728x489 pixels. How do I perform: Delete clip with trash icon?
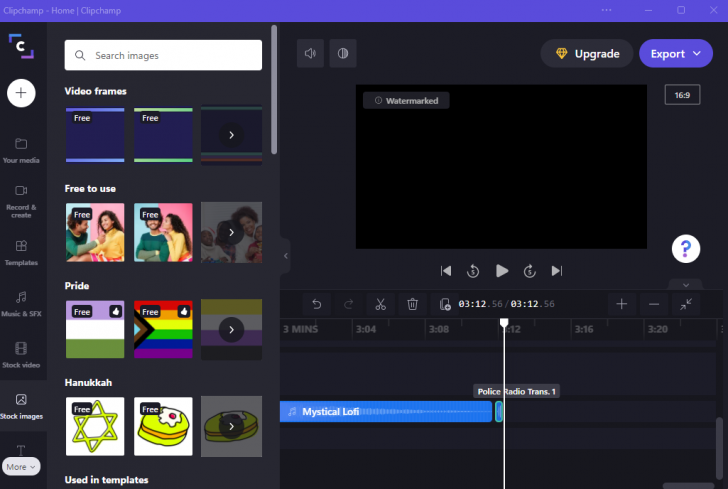[413, 304]
